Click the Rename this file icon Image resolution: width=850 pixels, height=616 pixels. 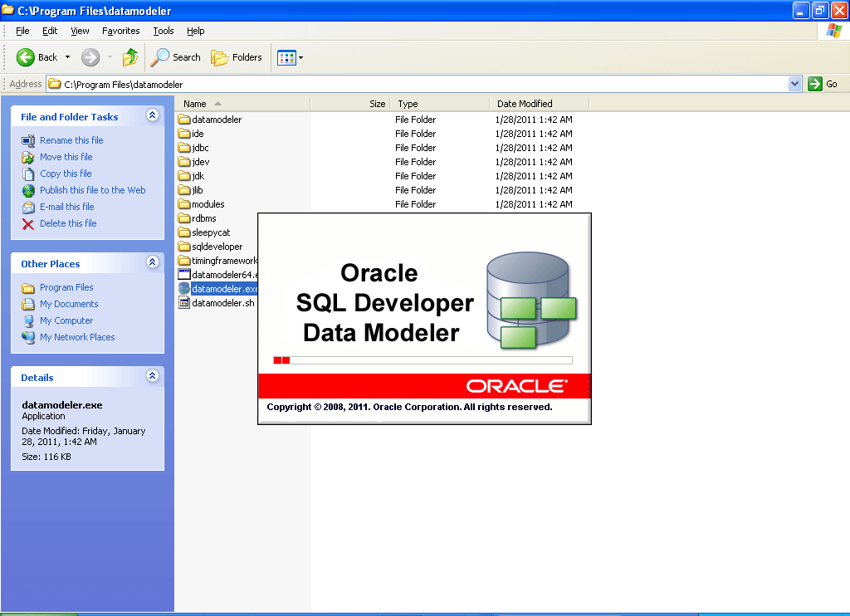point(28,141)
